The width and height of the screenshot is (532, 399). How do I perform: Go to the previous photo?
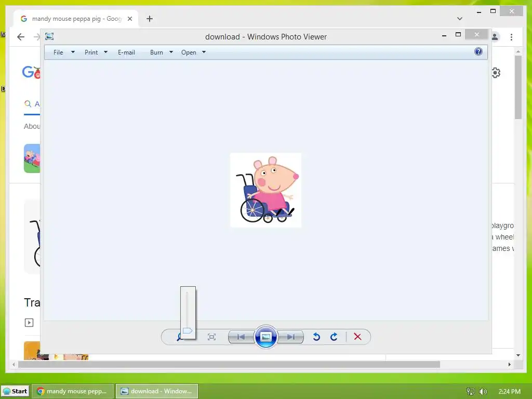241,337
